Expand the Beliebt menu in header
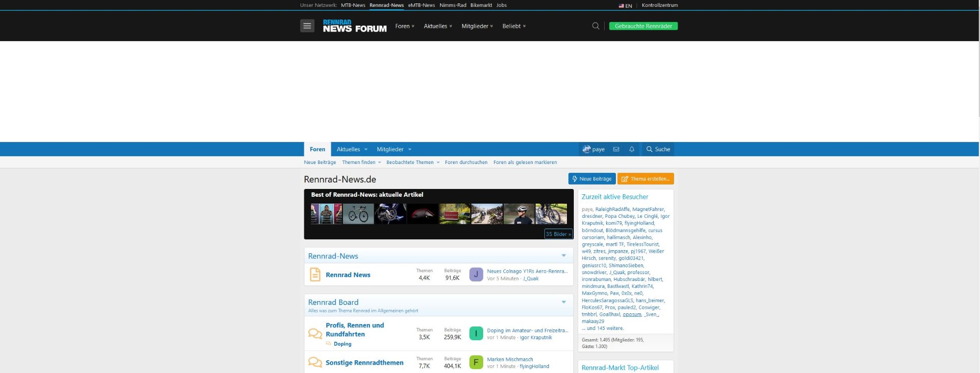The width and height of the screenshot is (980, 373). [514, 26]
